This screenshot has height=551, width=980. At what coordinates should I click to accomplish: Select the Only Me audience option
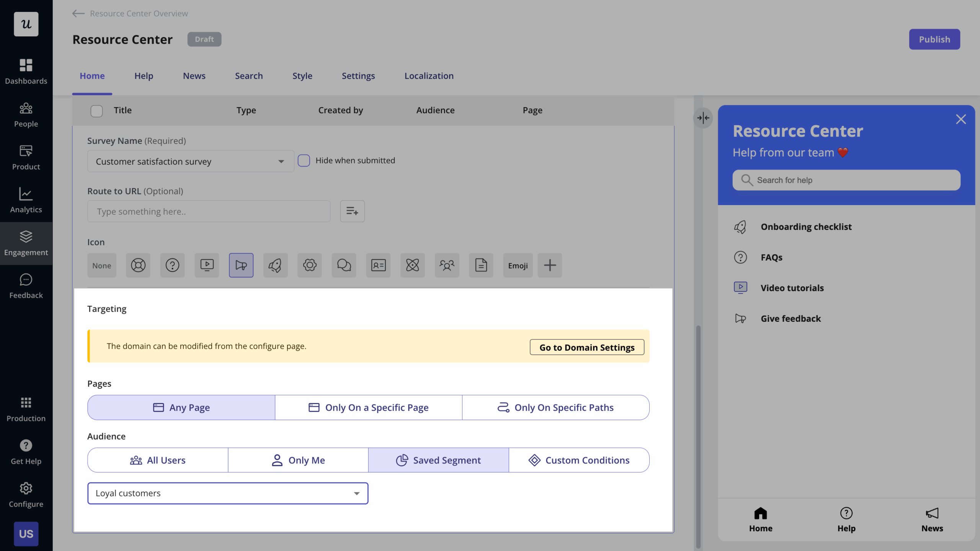click(298, 460)
